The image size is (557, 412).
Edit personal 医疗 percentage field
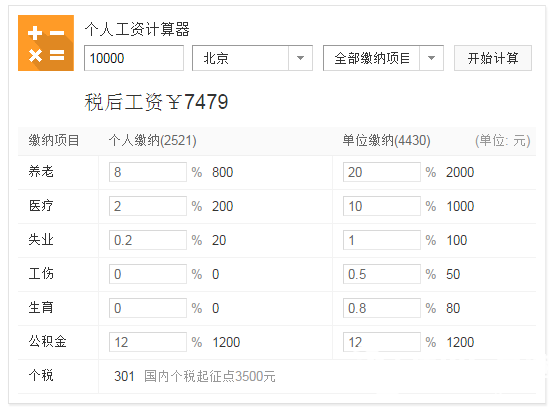coord(148,206)
